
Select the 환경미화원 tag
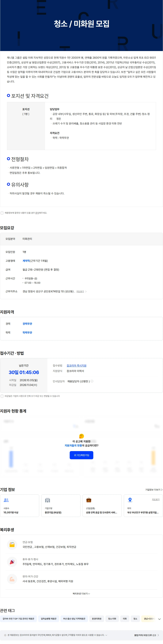[x=97, y=619]
